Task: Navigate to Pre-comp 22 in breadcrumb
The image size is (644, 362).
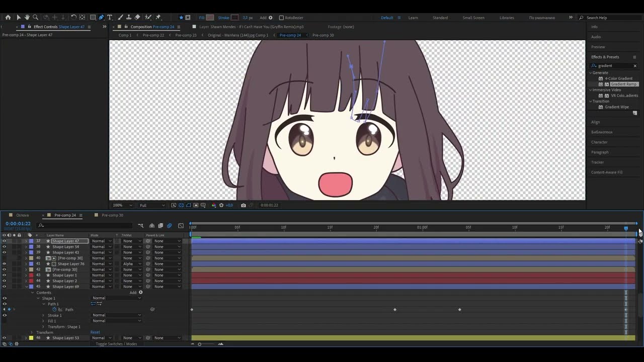Action: click(x=153, y=35)
